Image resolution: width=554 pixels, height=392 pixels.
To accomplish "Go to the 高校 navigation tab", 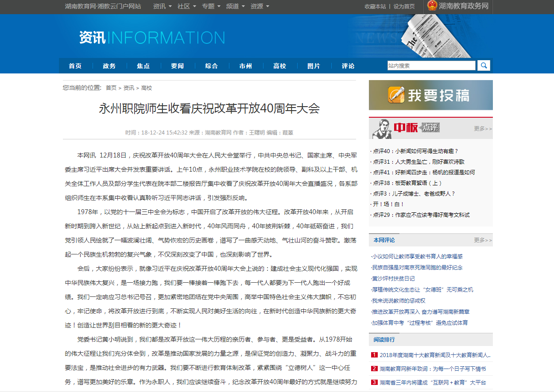I will 279,66.
